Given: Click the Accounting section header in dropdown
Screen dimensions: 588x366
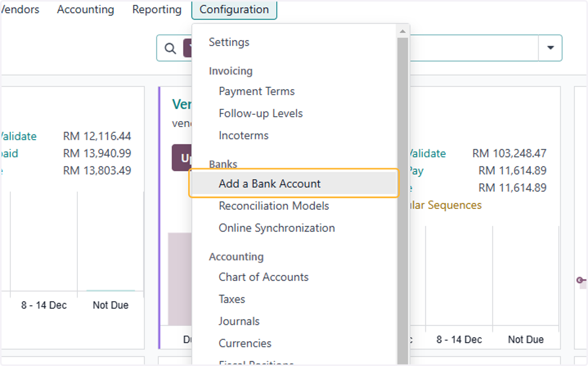Looking at the screenshot, I should tap(236, 257).
